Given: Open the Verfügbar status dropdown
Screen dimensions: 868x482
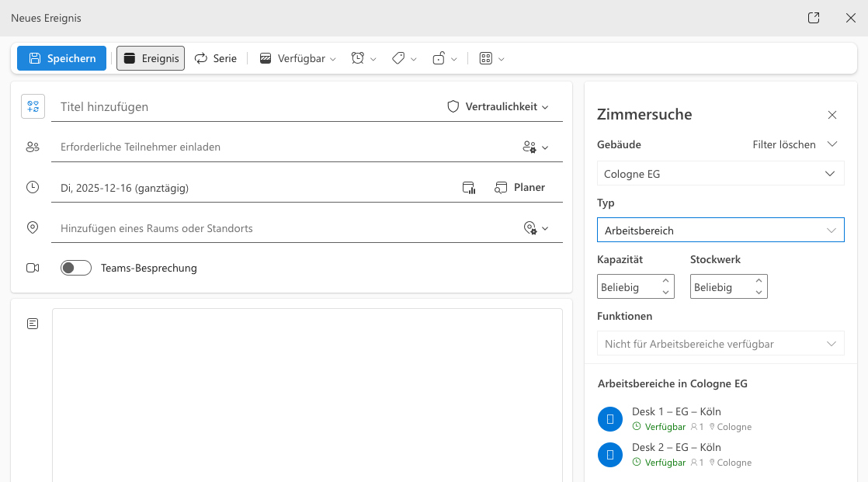Looking at the screenshot, I should tap(297, 58).
